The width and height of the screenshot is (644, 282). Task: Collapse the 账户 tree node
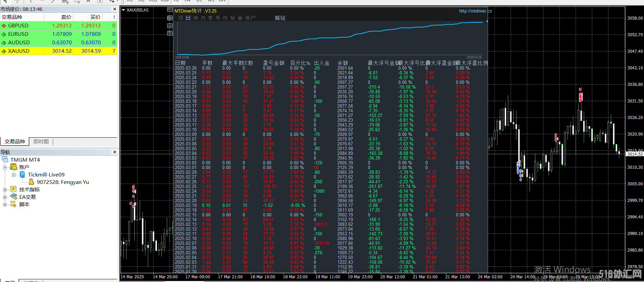5,167
